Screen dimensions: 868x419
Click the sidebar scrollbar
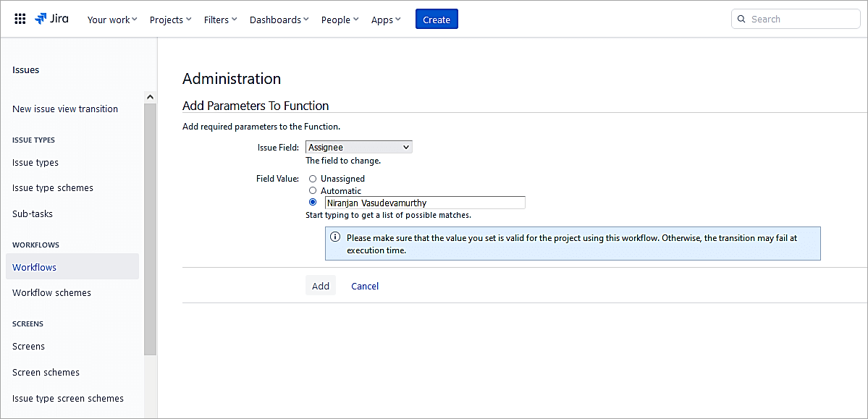click(150, 217)
